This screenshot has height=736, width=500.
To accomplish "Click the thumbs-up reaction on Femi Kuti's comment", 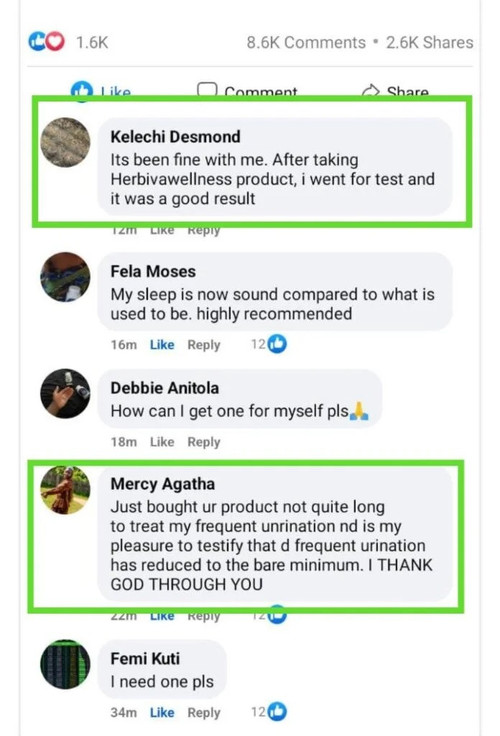I will 277,712.
